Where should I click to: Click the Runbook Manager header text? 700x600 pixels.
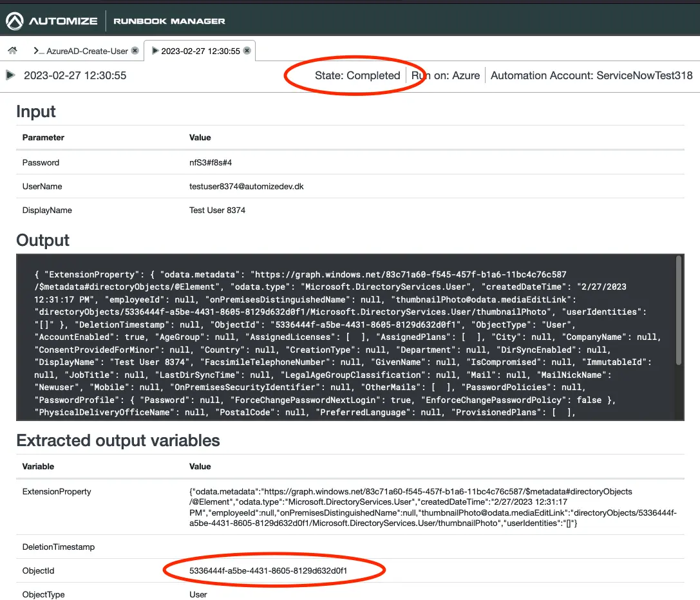(169, 21)
